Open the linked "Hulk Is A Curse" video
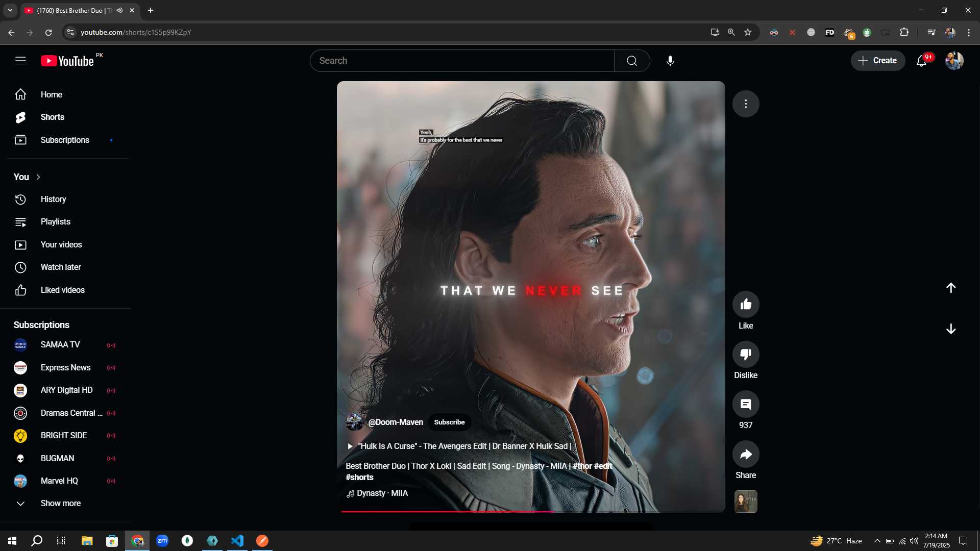This screenshot has width=980, height=551. coord(459,446)
